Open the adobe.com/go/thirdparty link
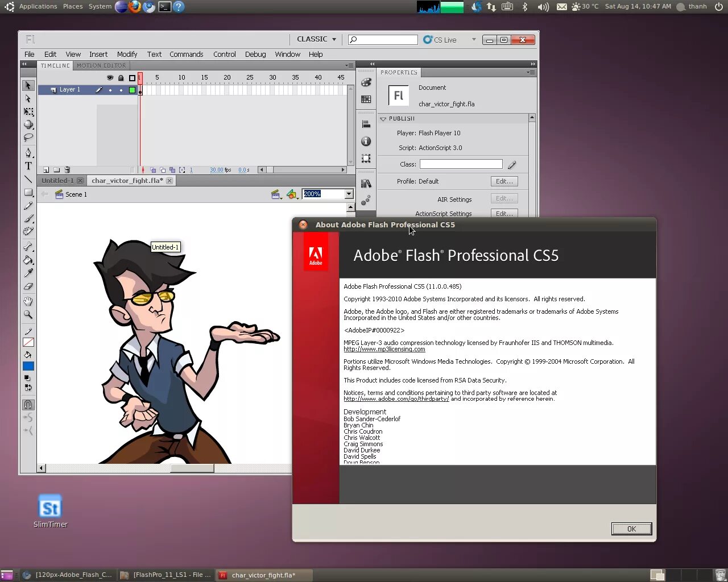The height and width of the screenshot is (582, 728). [x=396, y=399]
